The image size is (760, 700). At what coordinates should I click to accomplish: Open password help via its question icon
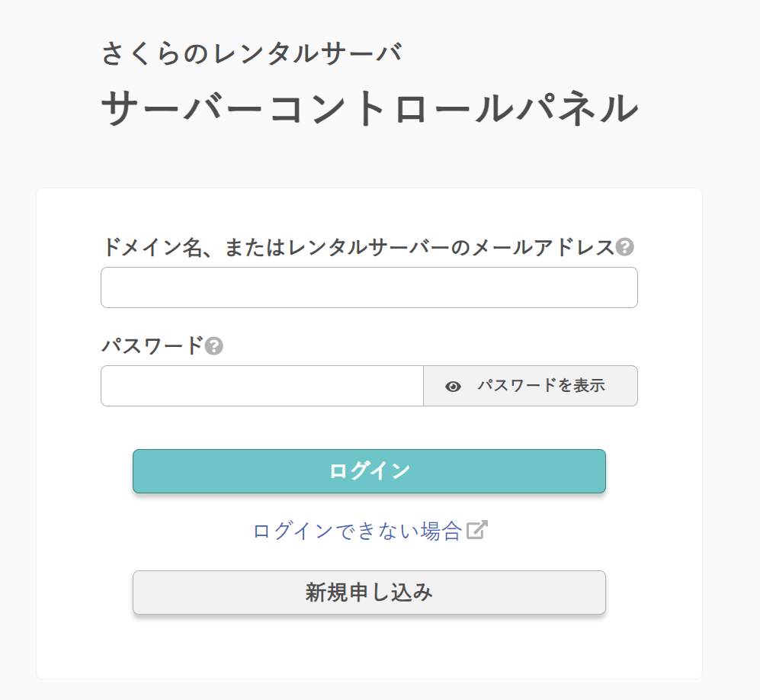[214, 346]
